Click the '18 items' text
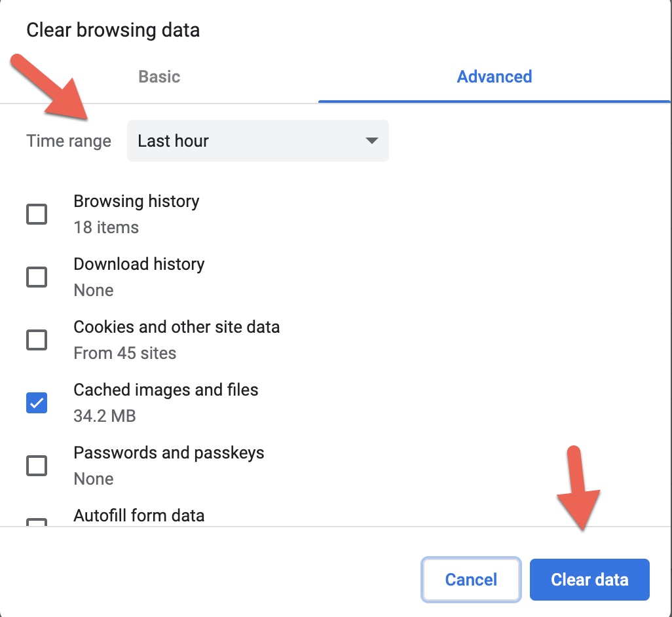The width and height of the screenshot is (672, 617). tap(106, 227)
